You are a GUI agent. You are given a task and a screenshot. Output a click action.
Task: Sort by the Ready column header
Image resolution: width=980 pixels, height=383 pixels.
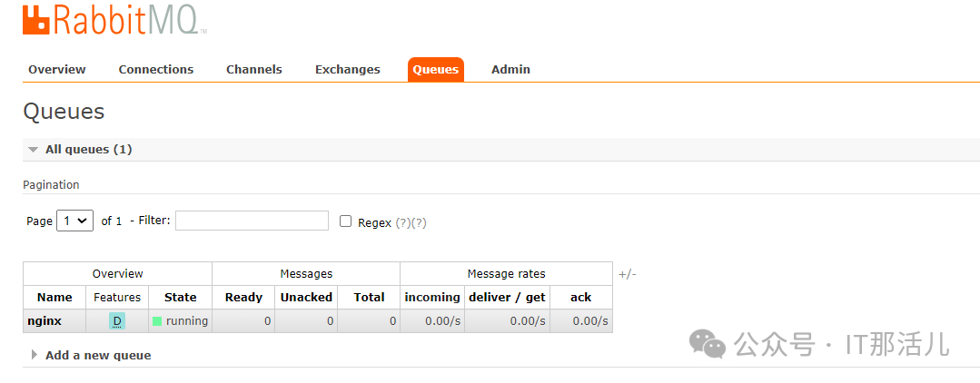[x=243, y=297]
